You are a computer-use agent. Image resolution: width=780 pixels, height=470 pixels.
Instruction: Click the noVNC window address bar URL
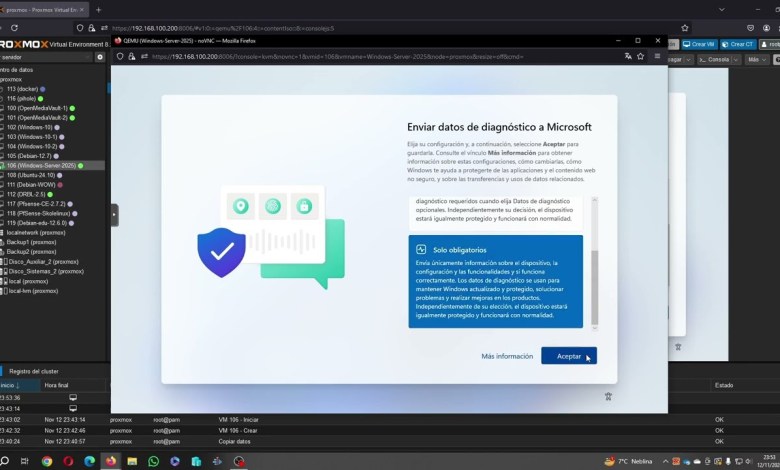point(337,57)
